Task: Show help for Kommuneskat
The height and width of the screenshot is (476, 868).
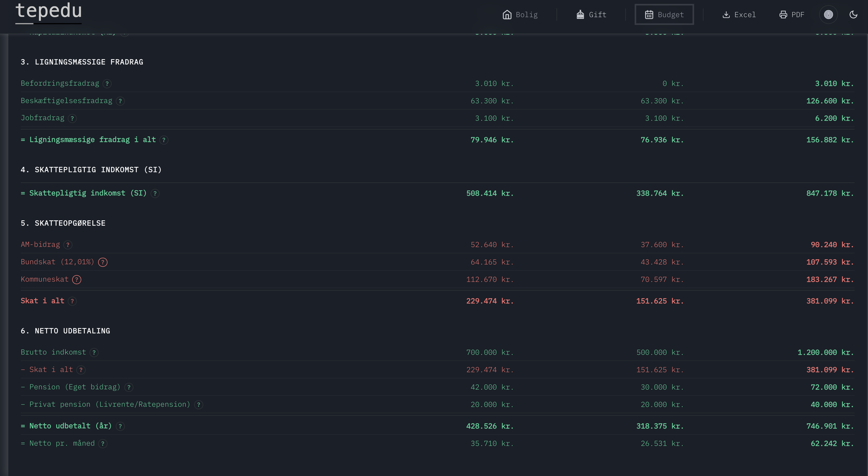Action: tap(77, 280)
